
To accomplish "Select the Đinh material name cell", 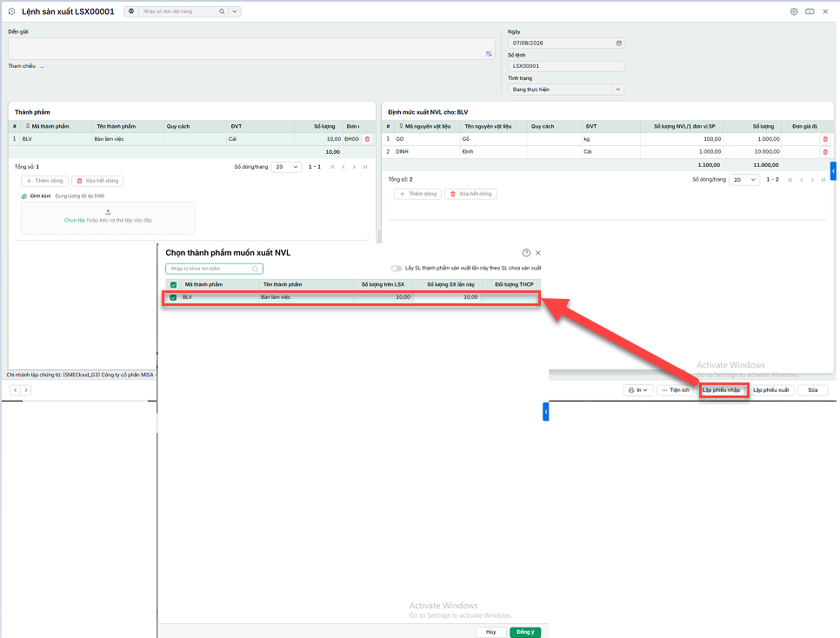I will (x=493, y=151).
